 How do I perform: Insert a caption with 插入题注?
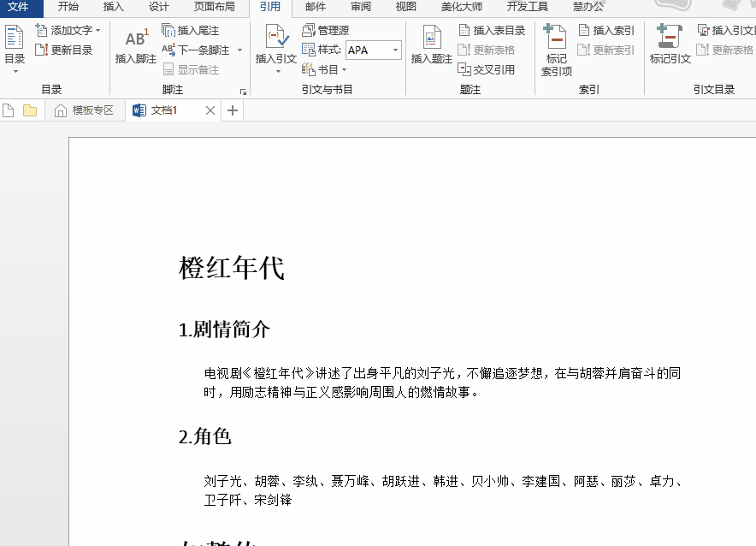pos(432,46)
